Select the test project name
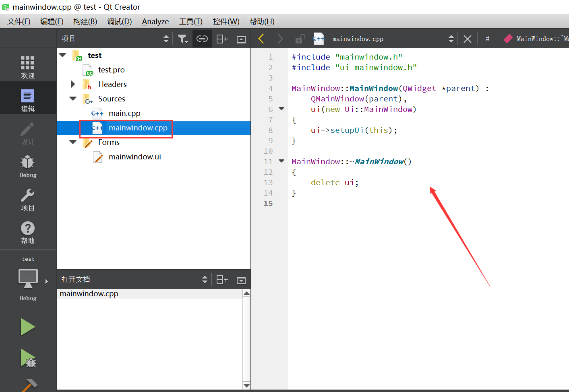The height and width of the screenshot is (392, 569). coord(95,56)
